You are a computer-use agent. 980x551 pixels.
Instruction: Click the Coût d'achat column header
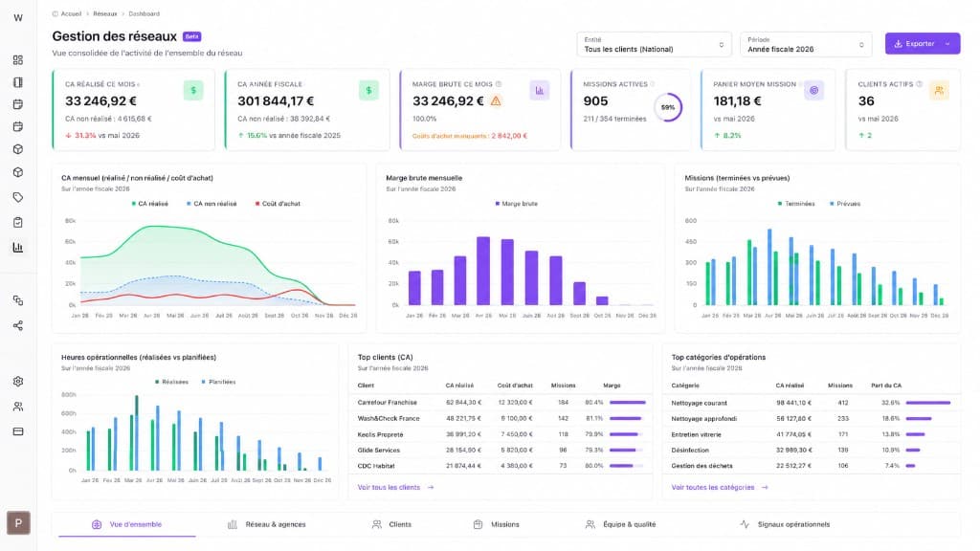[515, 386]
